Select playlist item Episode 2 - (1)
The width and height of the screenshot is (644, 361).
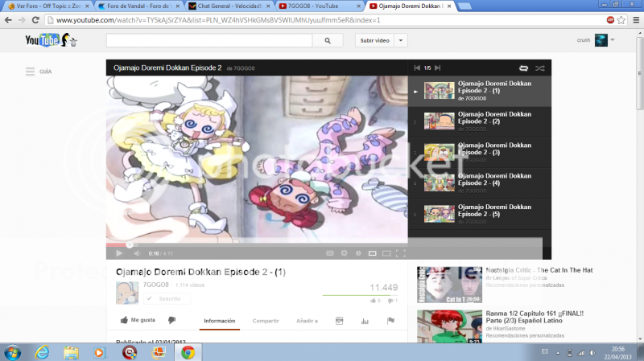click(x=480, y=91)
